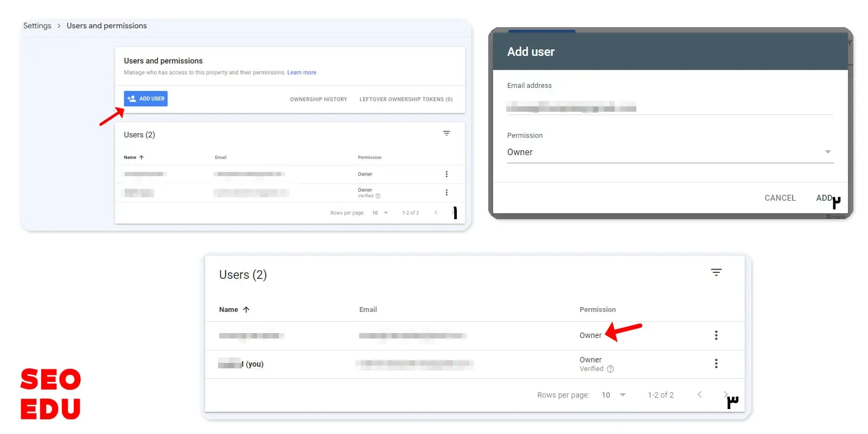
Task: Sort by Name arrow in large Users table
Action: point(246,310)
